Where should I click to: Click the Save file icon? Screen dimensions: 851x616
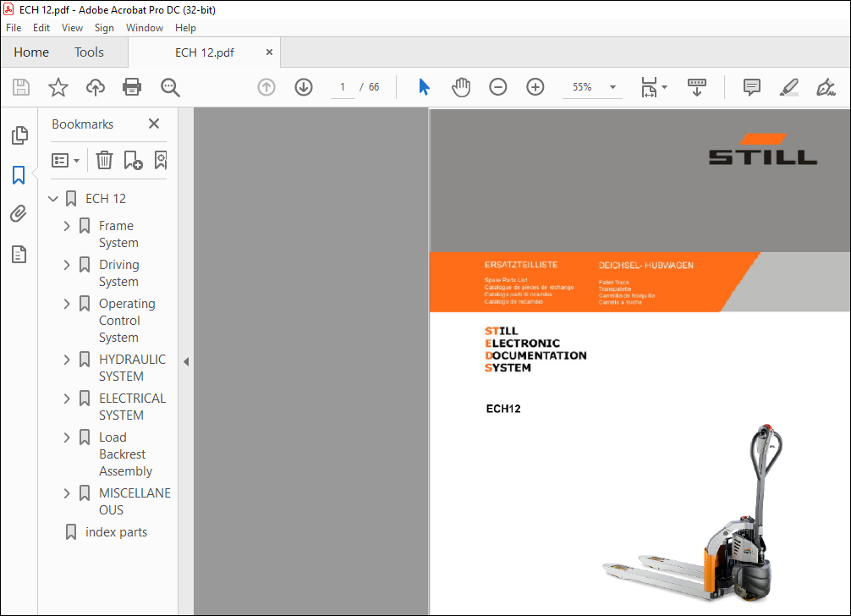(x=21, y=87)
